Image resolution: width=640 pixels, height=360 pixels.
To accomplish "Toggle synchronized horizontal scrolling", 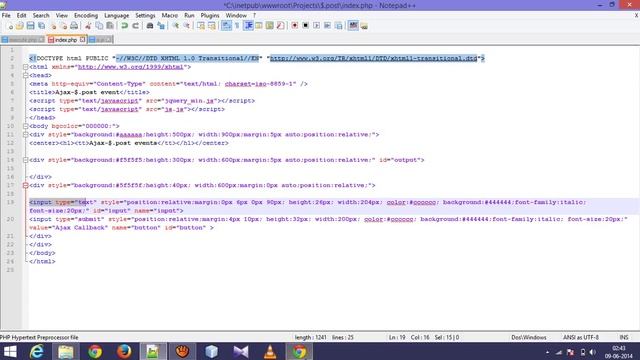I will [211, 26].
